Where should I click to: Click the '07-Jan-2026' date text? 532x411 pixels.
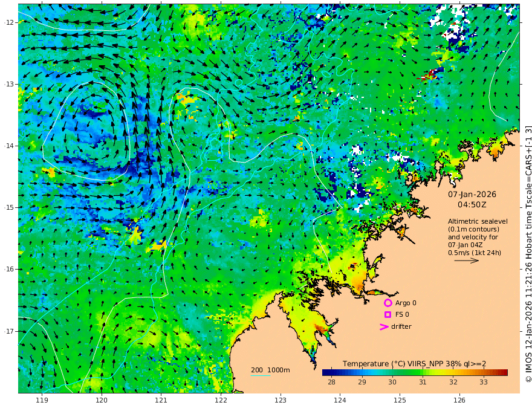pos(472,194)
